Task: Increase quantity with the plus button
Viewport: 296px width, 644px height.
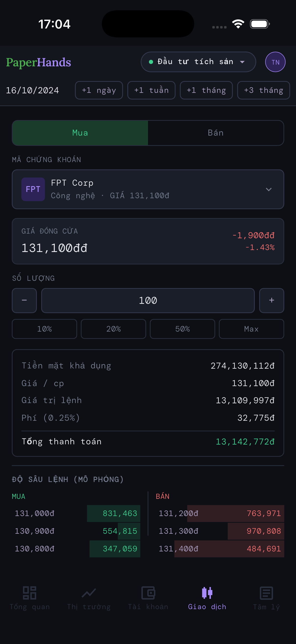Action: (271, 300)
